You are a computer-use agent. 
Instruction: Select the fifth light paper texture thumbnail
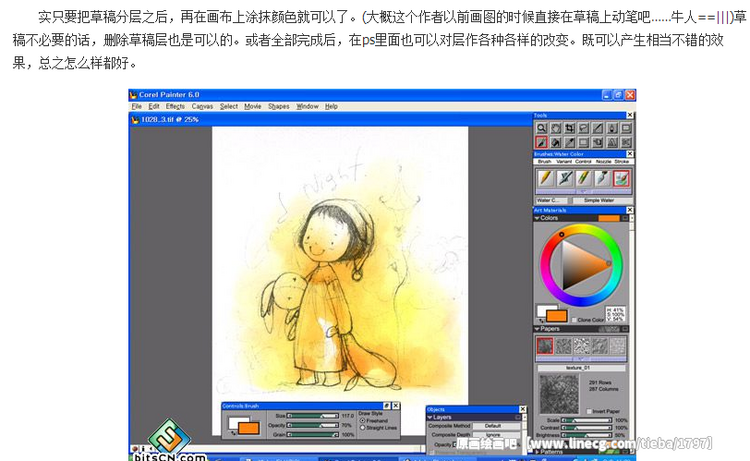pyautogui.click(x=618, y=345)
